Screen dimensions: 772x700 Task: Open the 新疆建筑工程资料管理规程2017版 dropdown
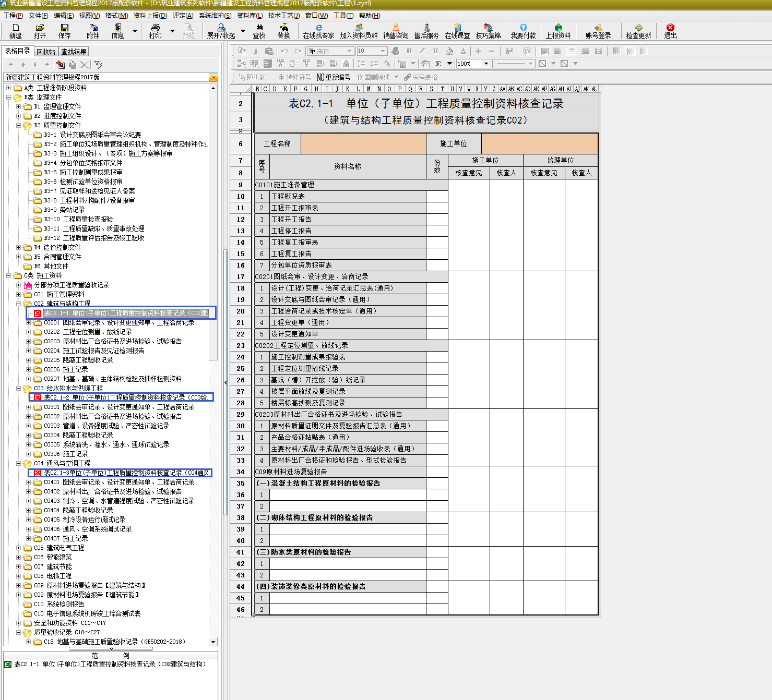[x=213, y=77]
